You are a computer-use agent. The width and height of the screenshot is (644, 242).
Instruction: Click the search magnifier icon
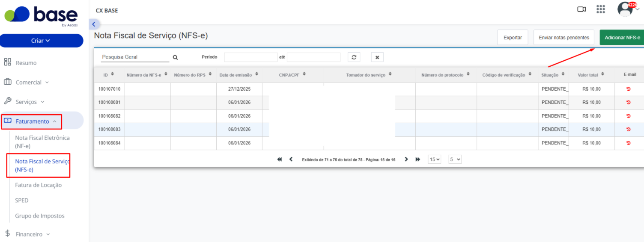[175, 57]
